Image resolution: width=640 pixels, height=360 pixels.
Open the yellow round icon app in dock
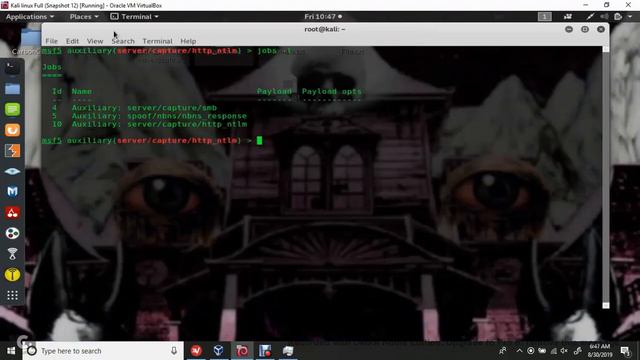click(x=12, y=274)
